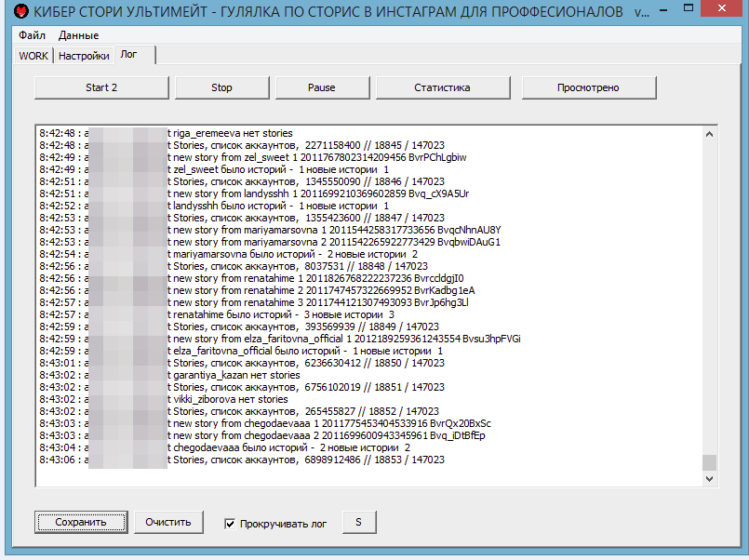Screen dimensions: 749x560
Task: Click the log scrollbar up arrow
Action: coord(709,134)
